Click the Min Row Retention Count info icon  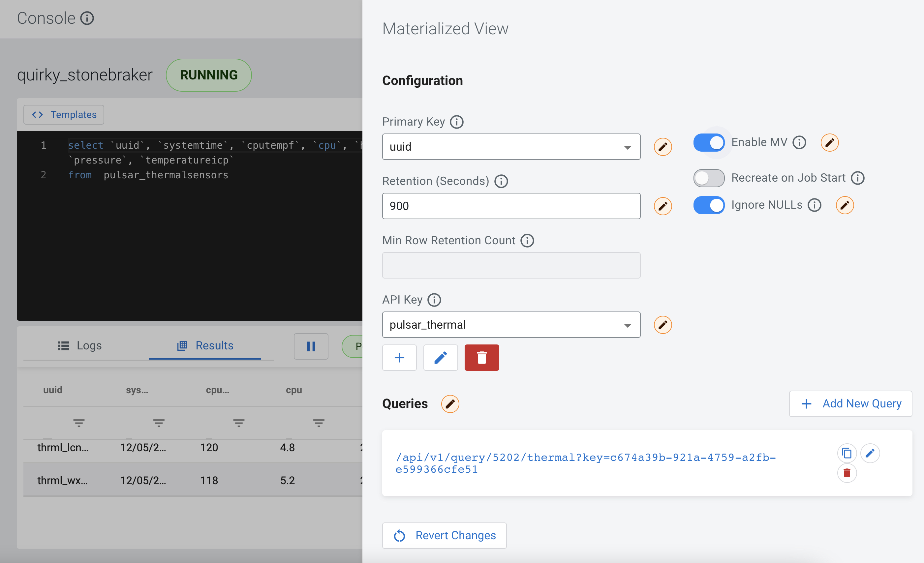(527, 241)
